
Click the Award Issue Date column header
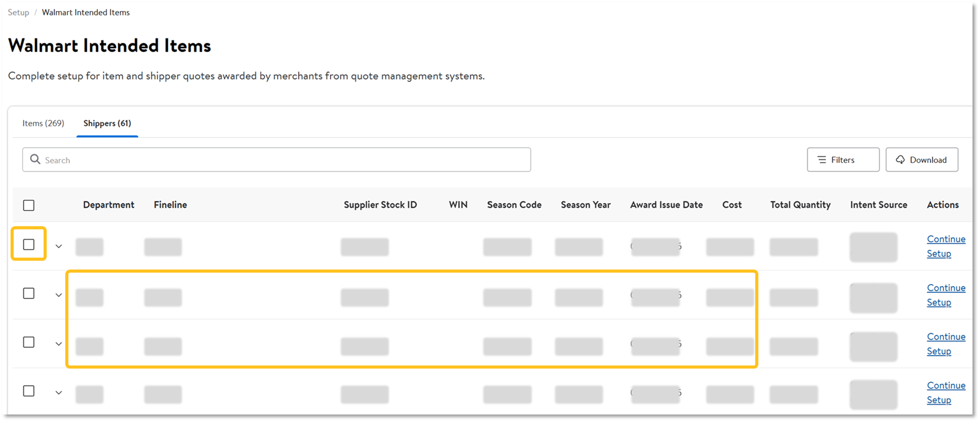(x=666, y=205)
